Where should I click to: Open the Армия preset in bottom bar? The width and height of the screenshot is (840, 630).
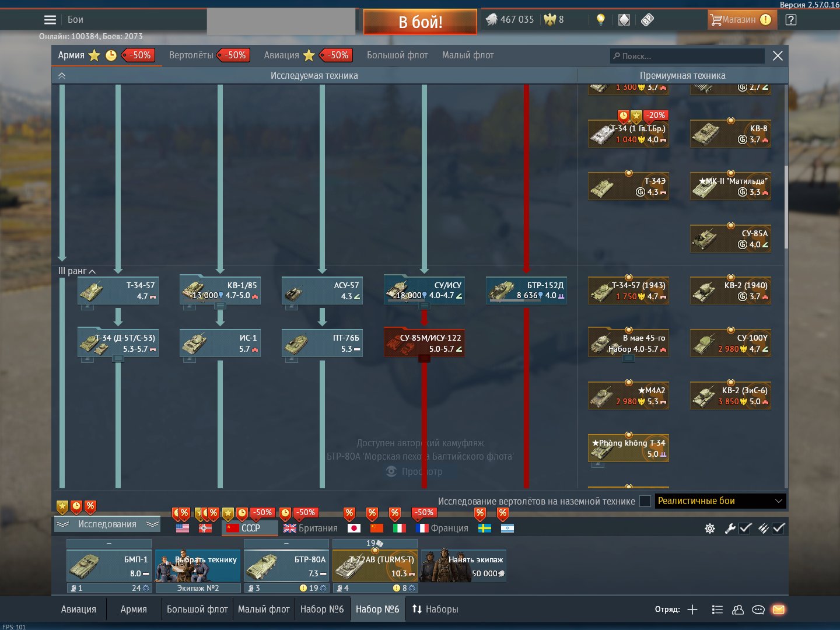click(134, 610)
